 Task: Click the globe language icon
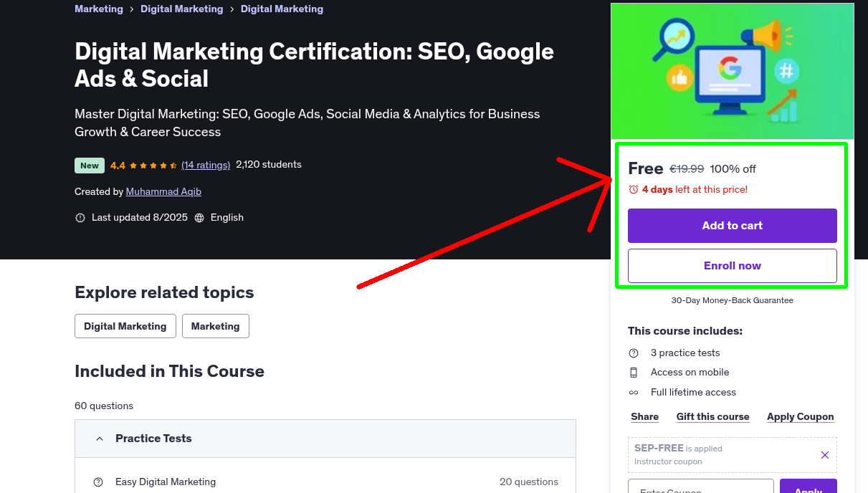(199, 218)
